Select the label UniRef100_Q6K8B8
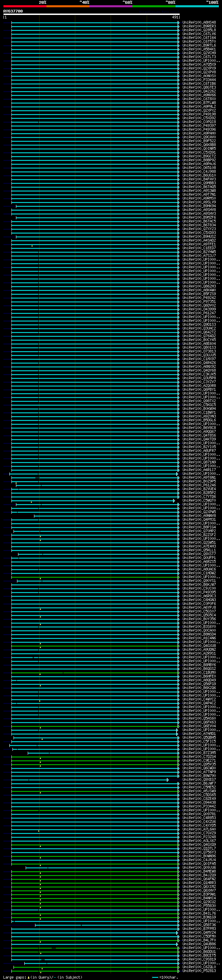 click(199, 145)
